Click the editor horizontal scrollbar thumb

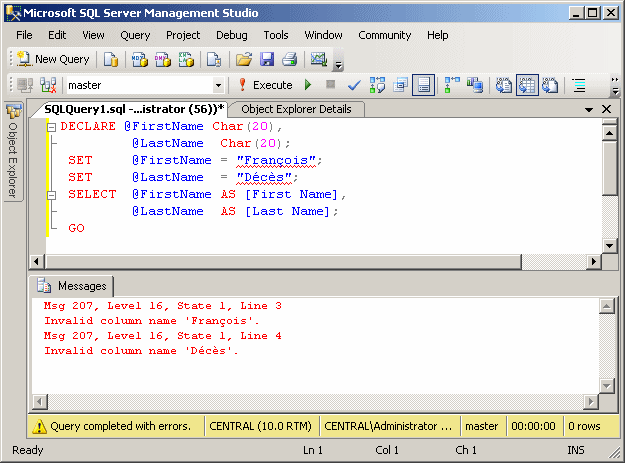pyautogui.click(x=284, y=262)
